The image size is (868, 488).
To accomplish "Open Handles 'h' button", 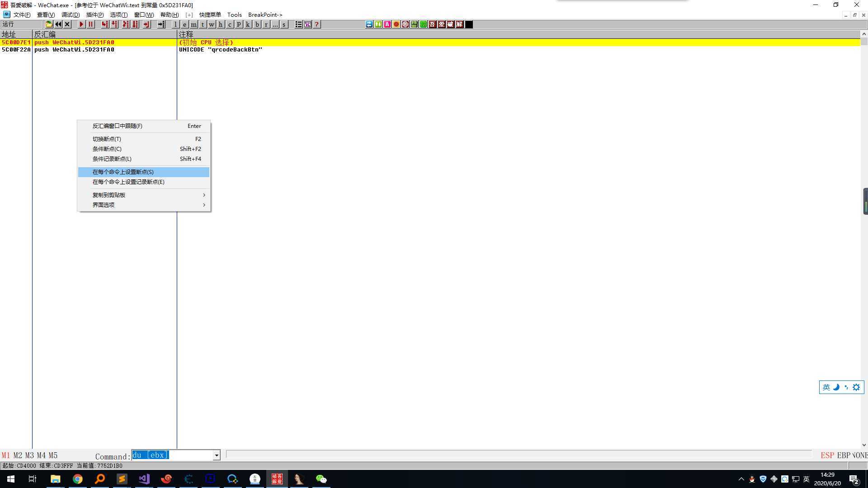I will tap(221, 24).
